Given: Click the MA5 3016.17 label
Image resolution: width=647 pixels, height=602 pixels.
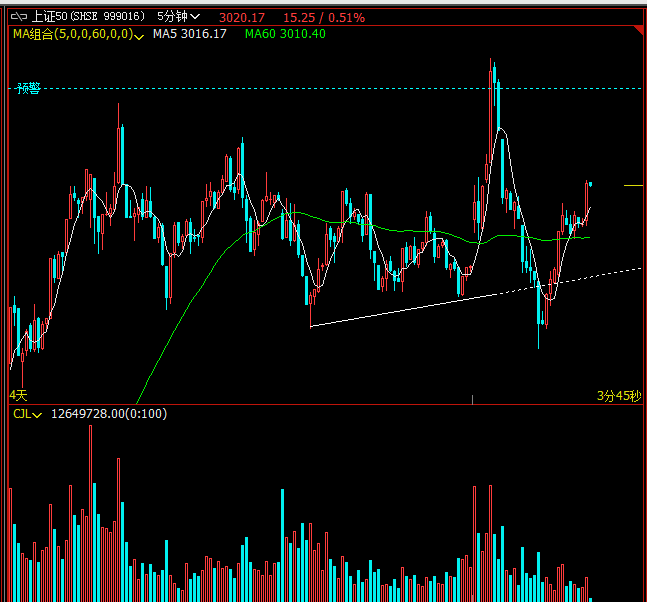Looking at the screenshot, I should (x=190, y=34).
